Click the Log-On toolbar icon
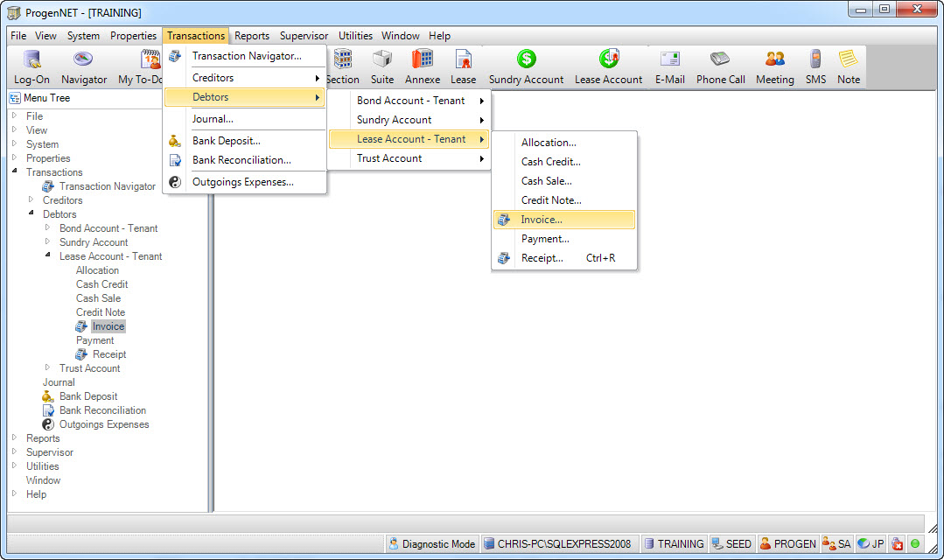Viewport: 944px width, 560px height. click(31, 59)
